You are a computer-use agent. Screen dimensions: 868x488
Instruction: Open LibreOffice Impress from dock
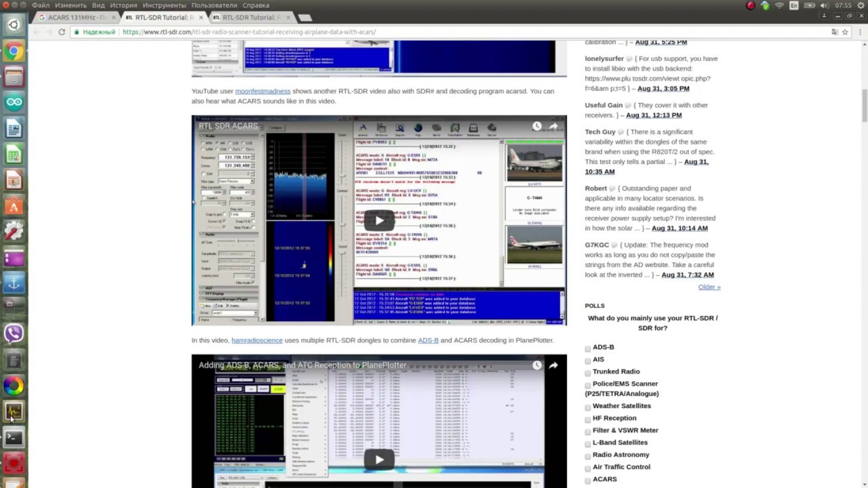pos(14,180)
